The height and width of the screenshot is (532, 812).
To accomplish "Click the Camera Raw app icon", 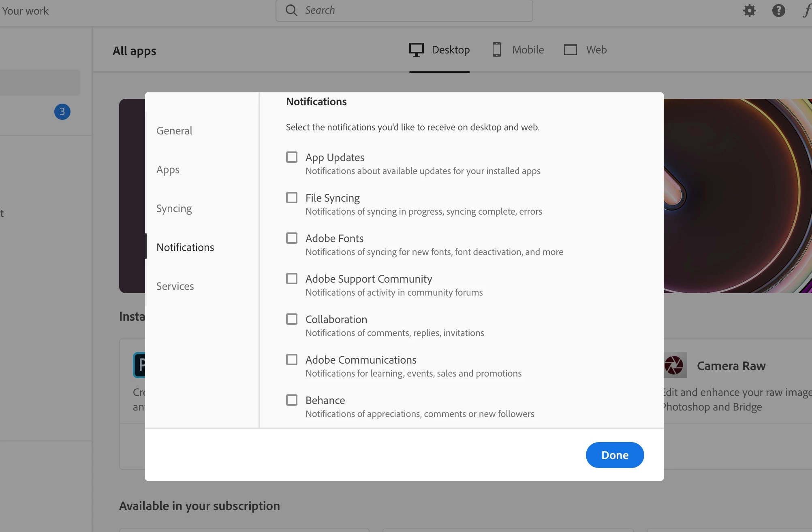I will pyautogui.click(x=675, y=365).
